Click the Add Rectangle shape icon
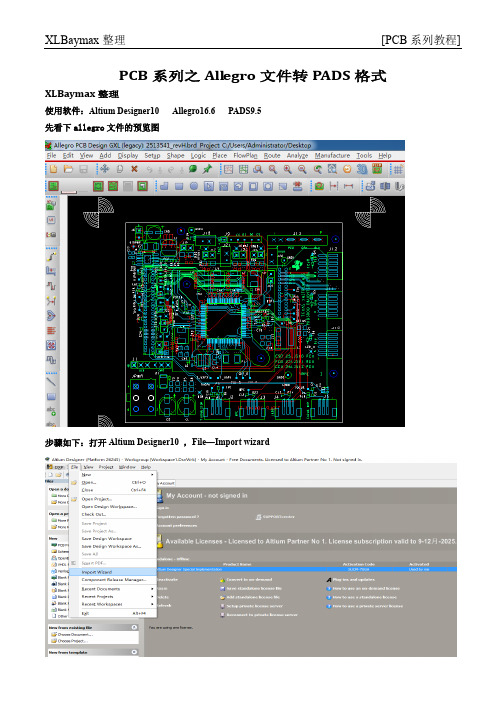496x702 pixels. click(179, 186)
